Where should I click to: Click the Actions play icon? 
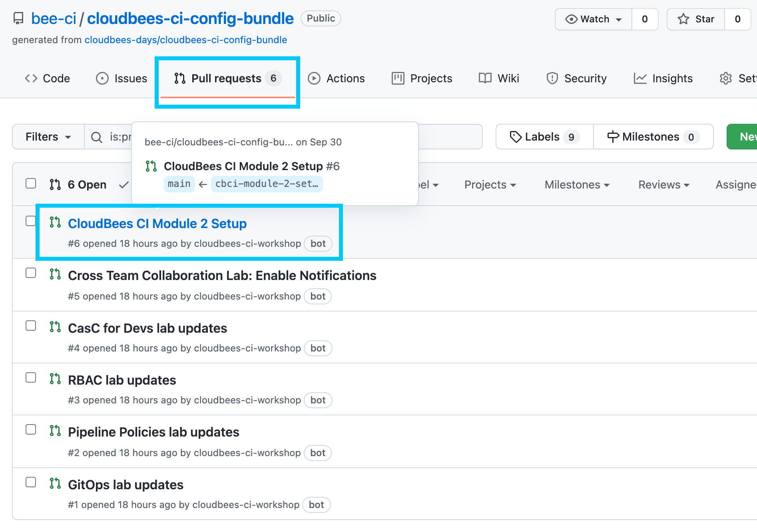pos(314,78)
